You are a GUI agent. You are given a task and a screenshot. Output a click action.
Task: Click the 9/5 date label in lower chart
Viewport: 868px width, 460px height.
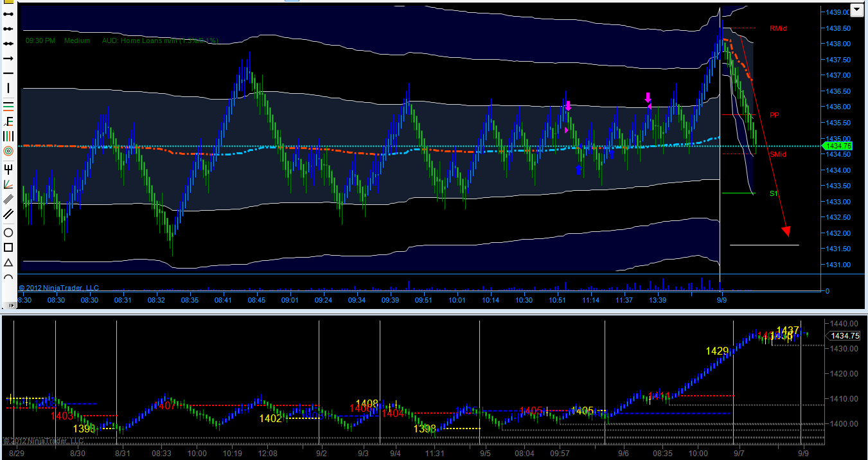pyautogui.click(x=486, y=454)
